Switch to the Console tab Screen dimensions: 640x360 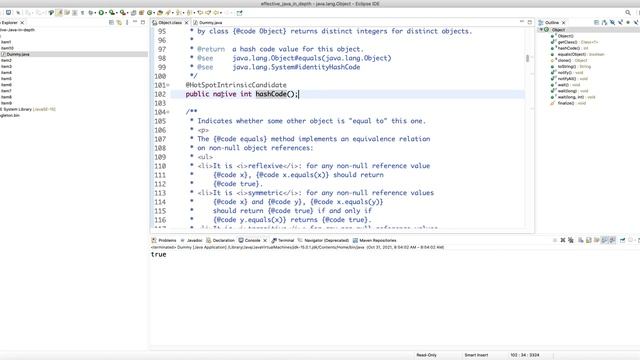[250, 240]
